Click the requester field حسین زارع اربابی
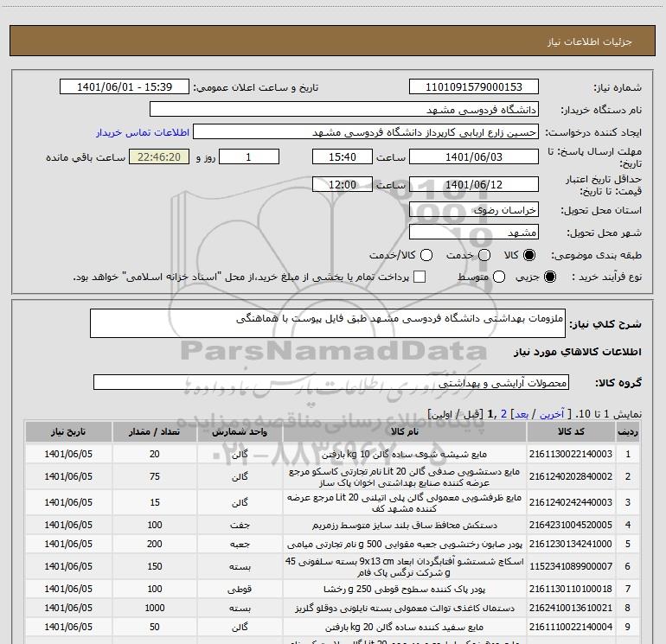This screenshot has height=644, width=666. click(366, 132)
